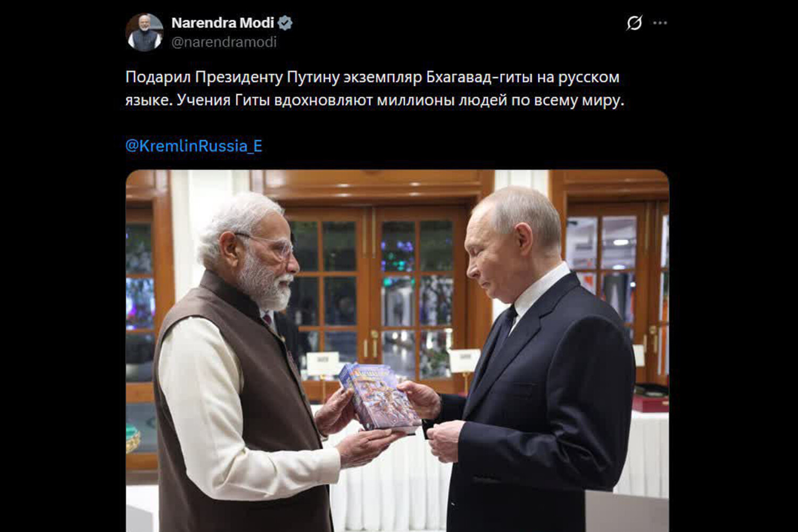Image resolution: width=798 pixels, height=532 pixels.
Task: Open the Grok explain-post icon
Action: (634, 23)
